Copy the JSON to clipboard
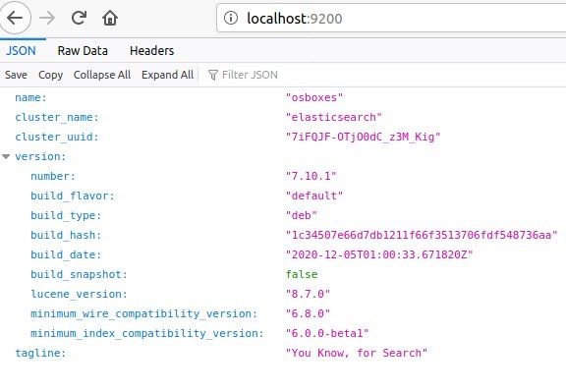Screen dimensions: 566x392 pyautogui.click(x=50, y=75)
